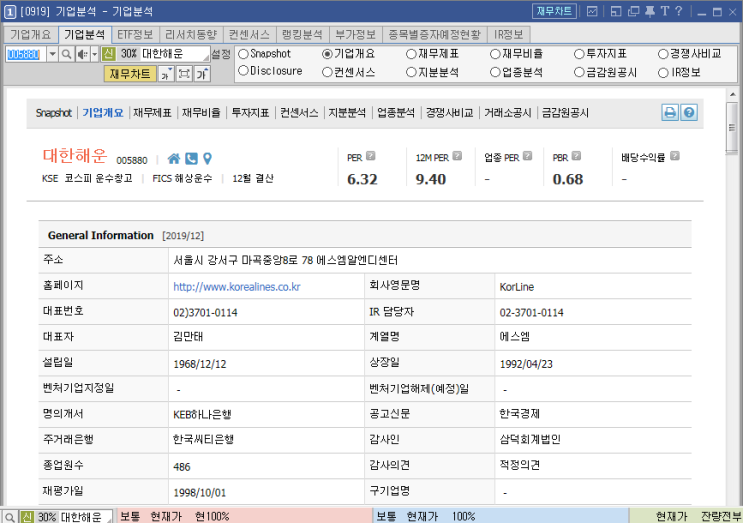
Task: Select the 지분분석 radio button
Action: (x=411, y=72)
